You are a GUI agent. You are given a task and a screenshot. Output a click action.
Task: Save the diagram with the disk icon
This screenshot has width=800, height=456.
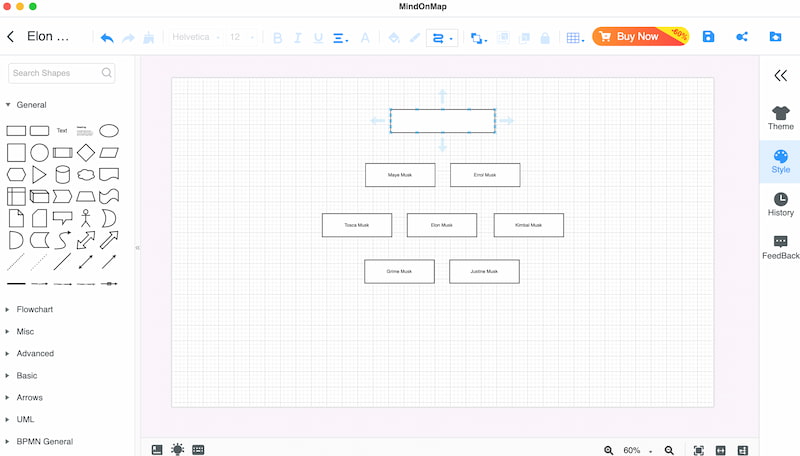click(708, 37)
